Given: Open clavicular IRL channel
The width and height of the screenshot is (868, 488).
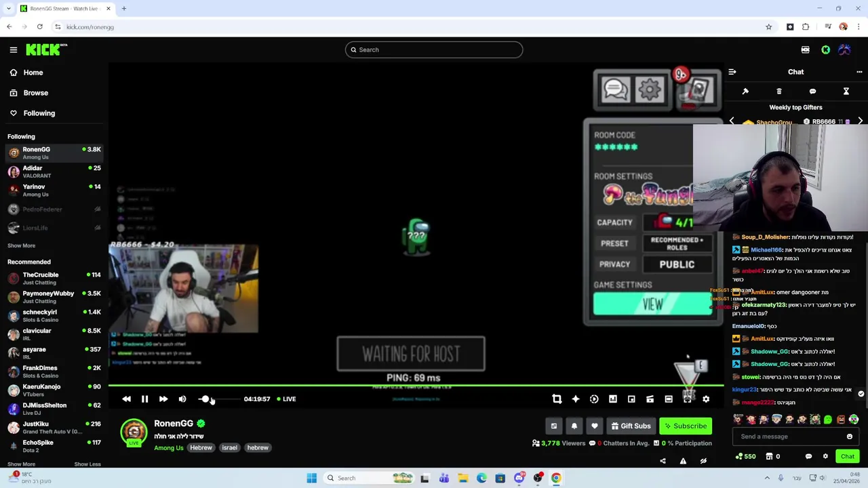Looking at the screenshot, I should [54, 334].
